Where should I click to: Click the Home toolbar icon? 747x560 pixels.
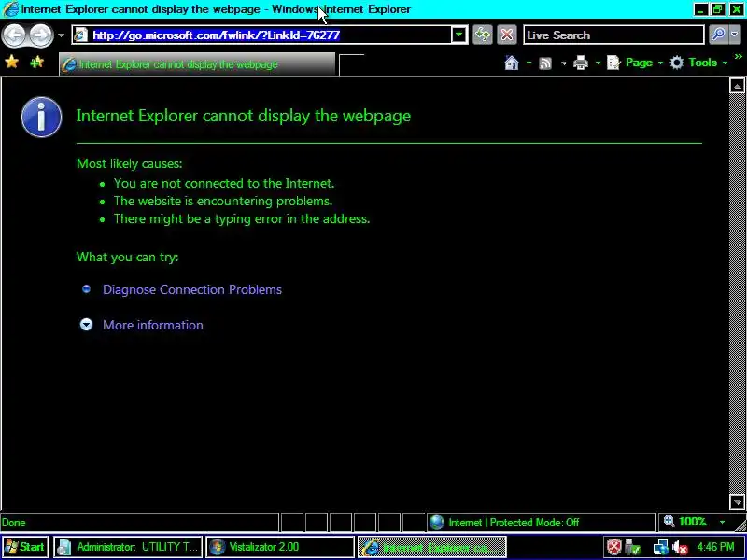coord(512,63)
